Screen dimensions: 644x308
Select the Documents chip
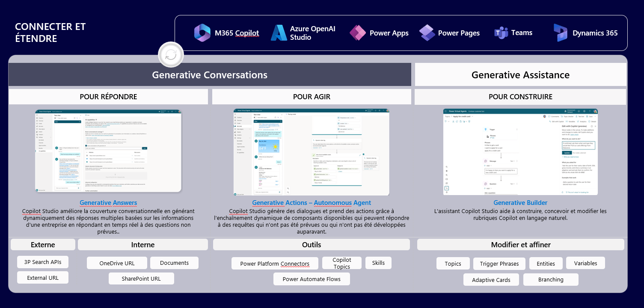tap(174, 263)
